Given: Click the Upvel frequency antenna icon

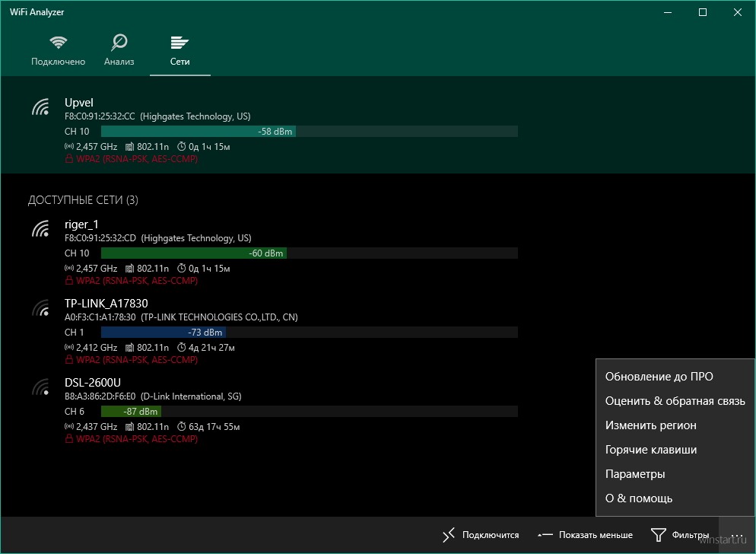Looking at the screenshot, I should coord(69,146).
